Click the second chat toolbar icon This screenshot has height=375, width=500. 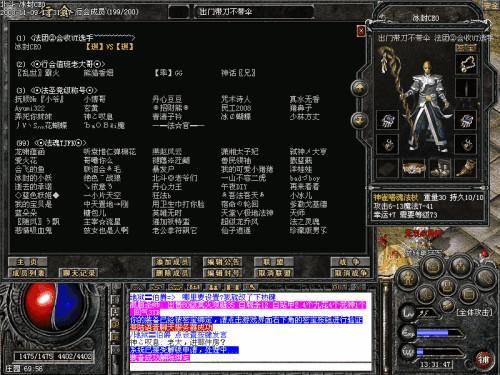tap(156, 287)
